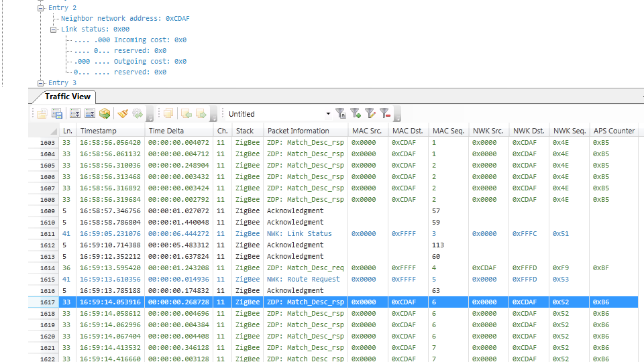
Task: Click the save capture icon in toolbar
Action: point(56,114)
